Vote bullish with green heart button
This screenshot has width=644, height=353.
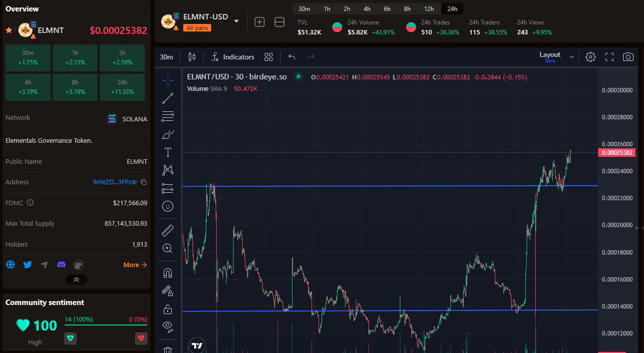tap(69, 337)
